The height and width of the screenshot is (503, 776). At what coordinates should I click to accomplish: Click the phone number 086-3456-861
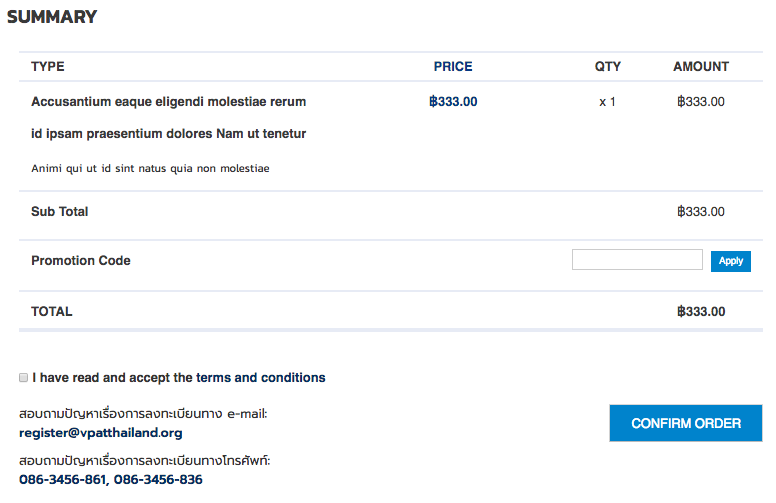[x=62, y=480]
